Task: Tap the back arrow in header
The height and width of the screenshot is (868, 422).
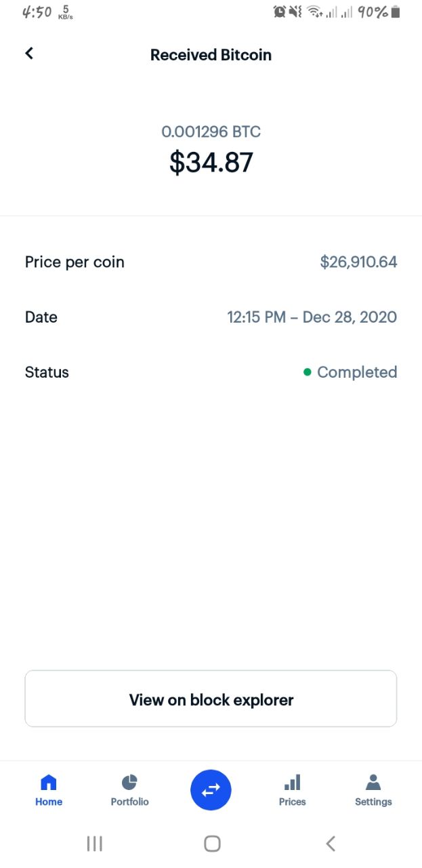Action: pos(29,54)
